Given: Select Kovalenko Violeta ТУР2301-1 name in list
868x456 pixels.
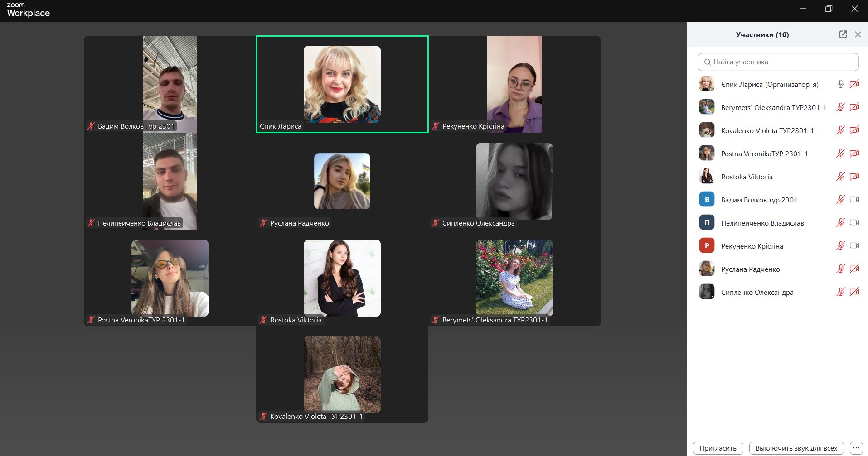Looking at the screenshot, I should 767,131.
